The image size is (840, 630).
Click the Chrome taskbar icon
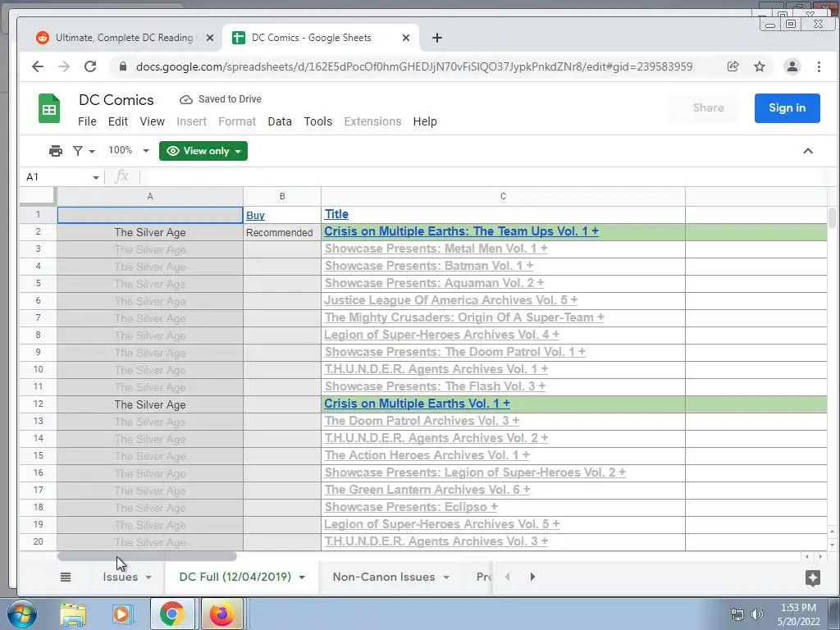click(171, 614)
